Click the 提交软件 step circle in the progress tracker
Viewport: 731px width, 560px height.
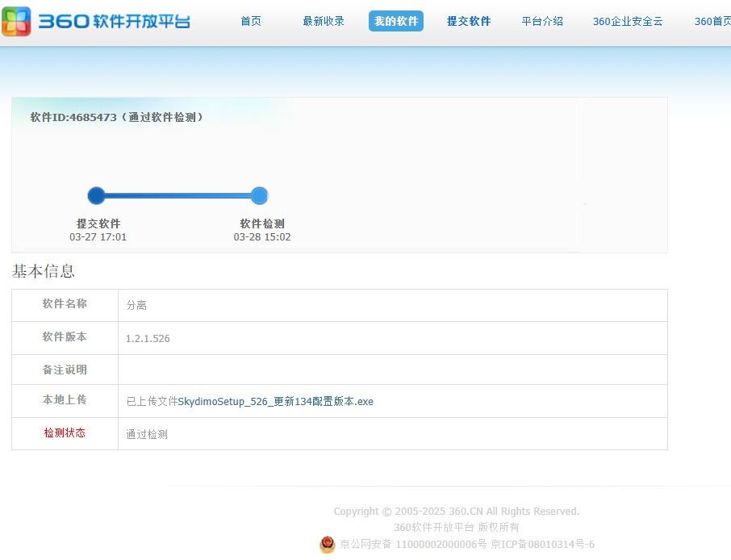click(x=97, y=195)
